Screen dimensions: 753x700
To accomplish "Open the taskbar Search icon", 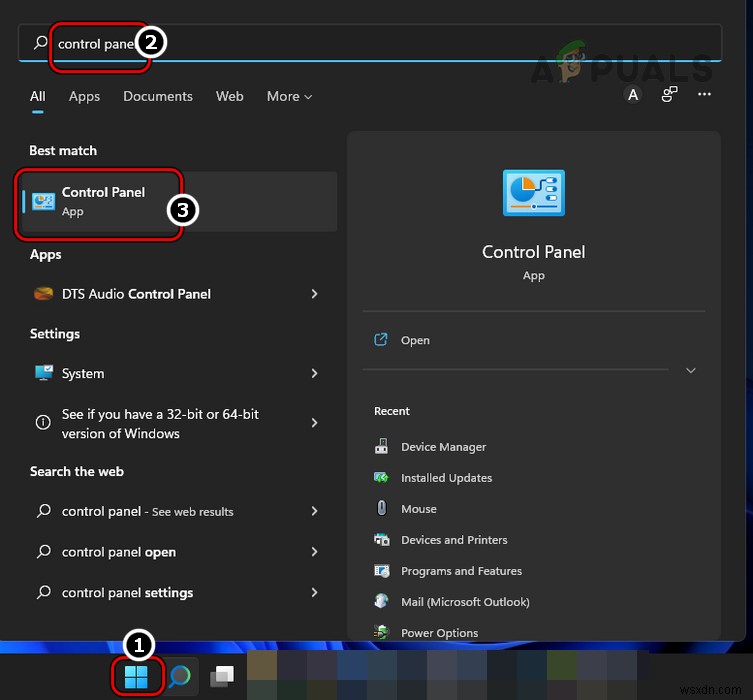I will point(182,678).
